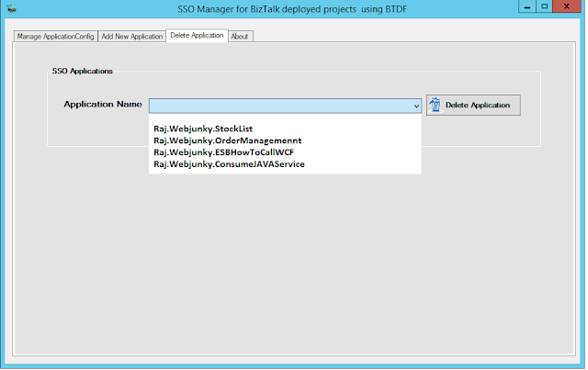Click the app icon in title bar

(x=12, y=8)
